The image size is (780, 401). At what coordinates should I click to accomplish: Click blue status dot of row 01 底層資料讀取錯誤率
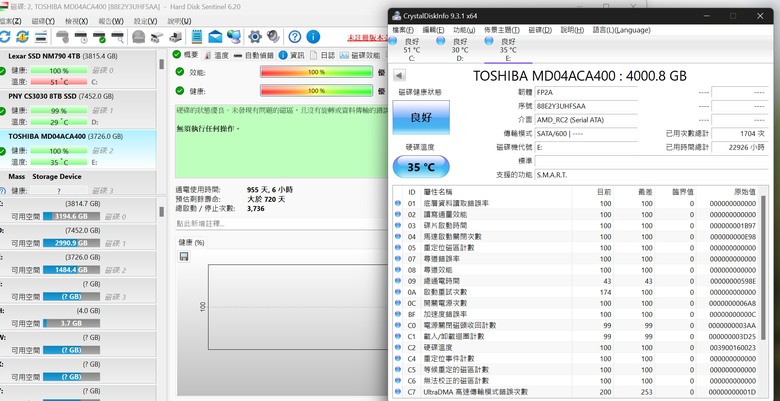click(x=397, y=203)
